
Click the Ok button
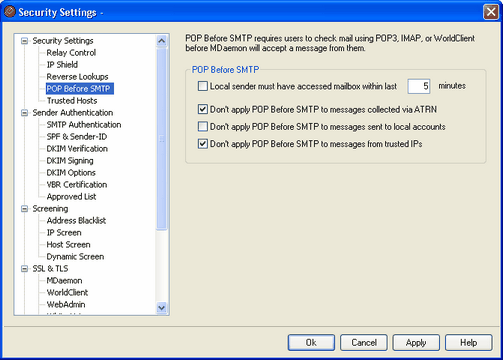(x=311, y=343)
